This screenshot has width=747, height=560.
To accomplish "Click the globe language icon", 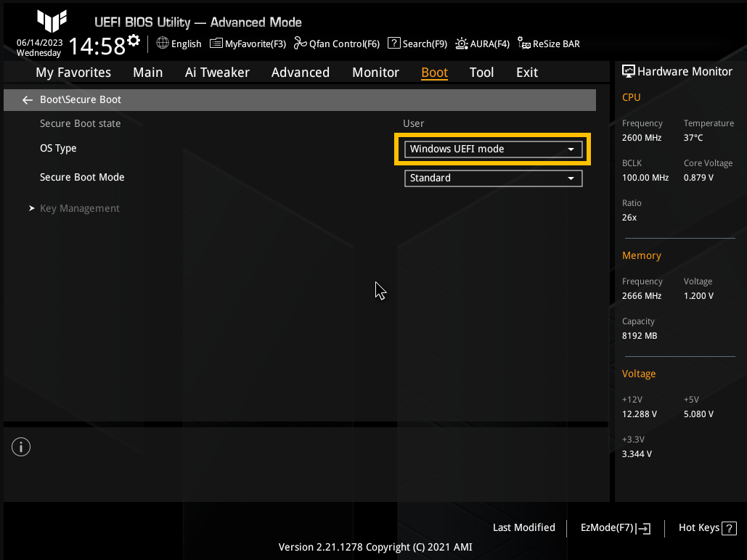I will (x=163, y=43).
